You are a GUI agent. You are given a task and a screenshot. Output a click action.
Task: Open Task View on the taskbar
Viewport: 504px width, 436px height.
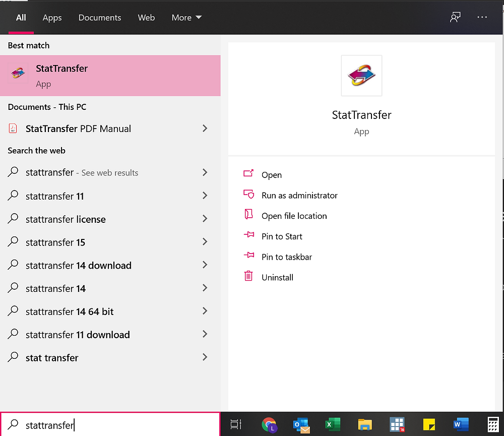click(x=236, y=424)
